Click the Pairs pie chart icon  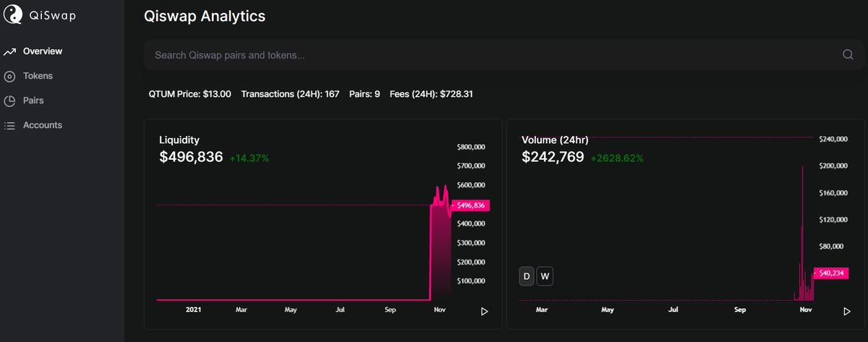pyautogui.click(x=9, y=101)
